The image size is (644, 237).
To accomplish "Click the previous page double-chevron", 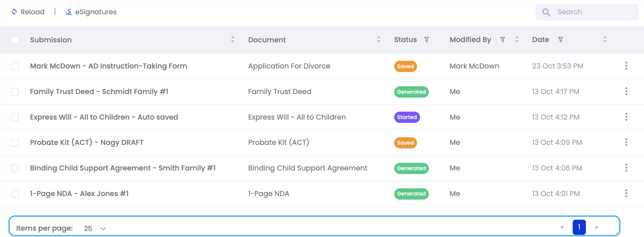I will 562,227.
